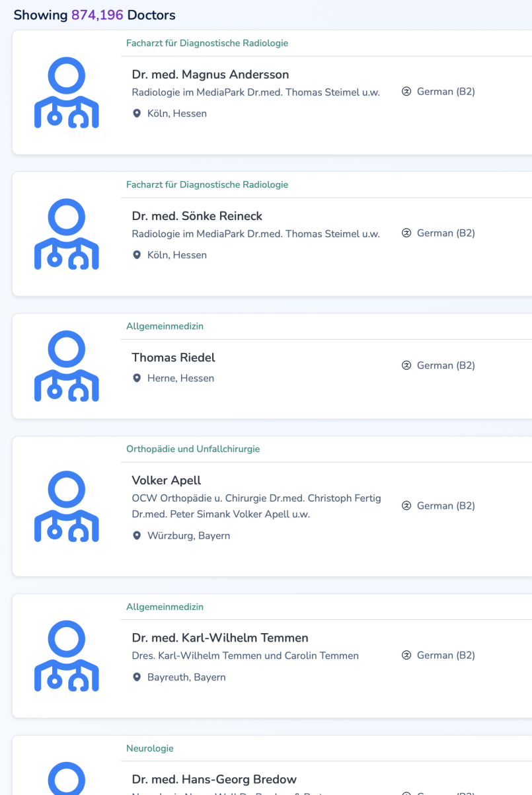Click the language icon in Thomas Riedel's card
This screenshot has height=795, width=532.
tap(406, 365)
